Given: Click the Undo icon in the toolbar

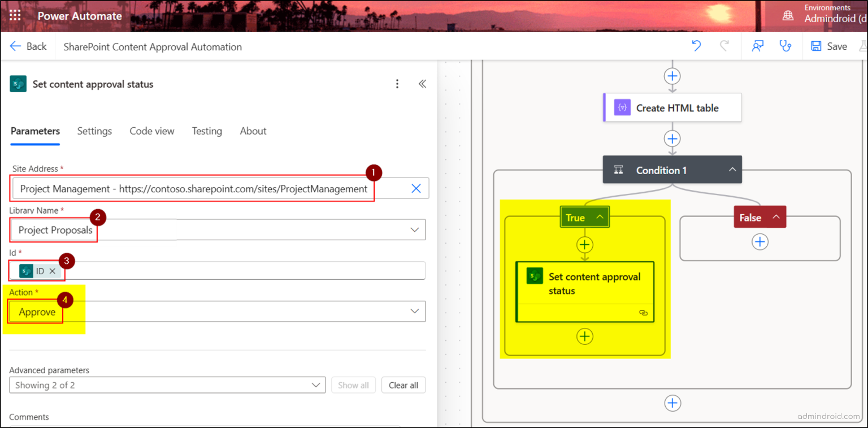Looking at the screenshot, I should pyautogui.click(x=697, y=46).
